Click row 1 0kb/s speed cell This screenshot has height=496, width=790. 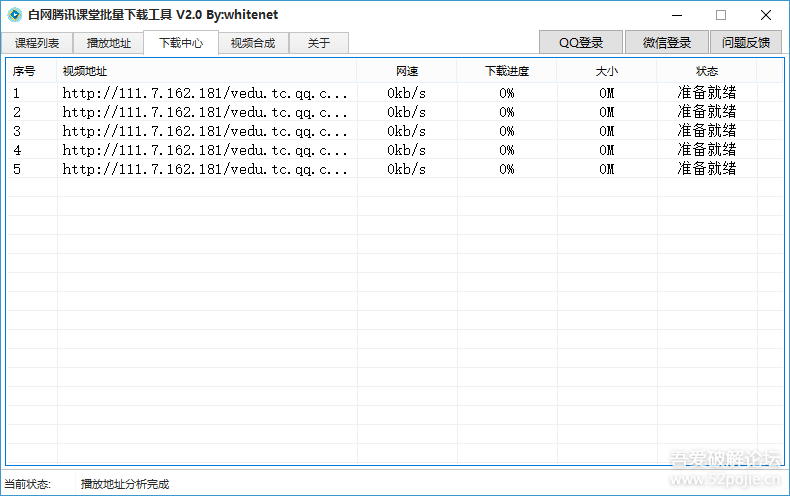pyautogui.click(x=407, y=93)
